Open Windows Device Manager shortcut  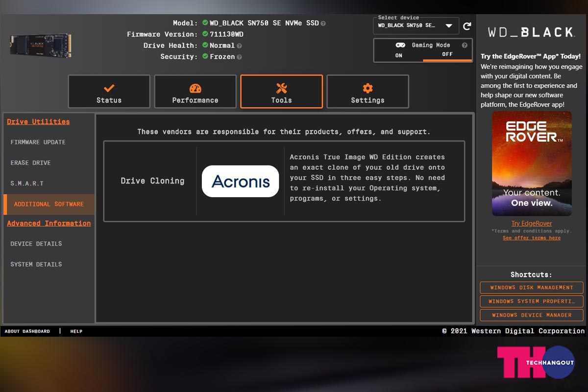(x=532, y=315)
